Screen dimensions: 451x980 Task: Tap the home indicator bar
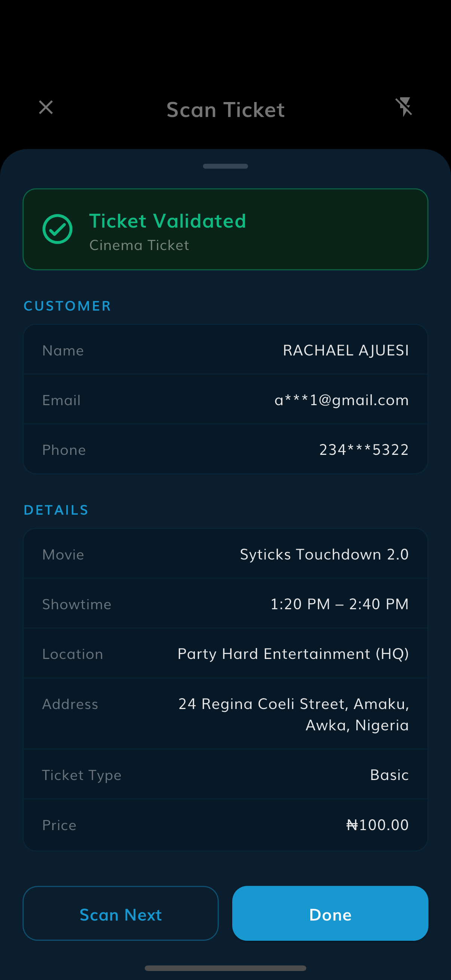225,968
